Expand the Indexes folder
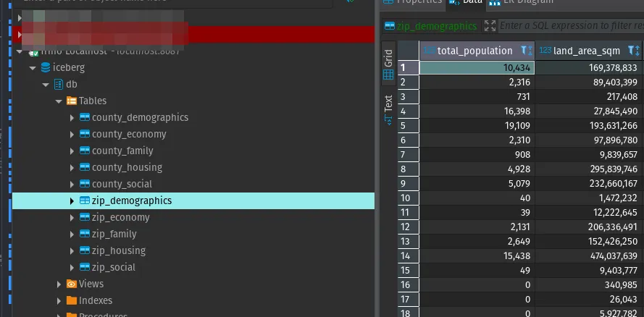The height and width of the screenshot is (317, 644). [x=59, y=300]
